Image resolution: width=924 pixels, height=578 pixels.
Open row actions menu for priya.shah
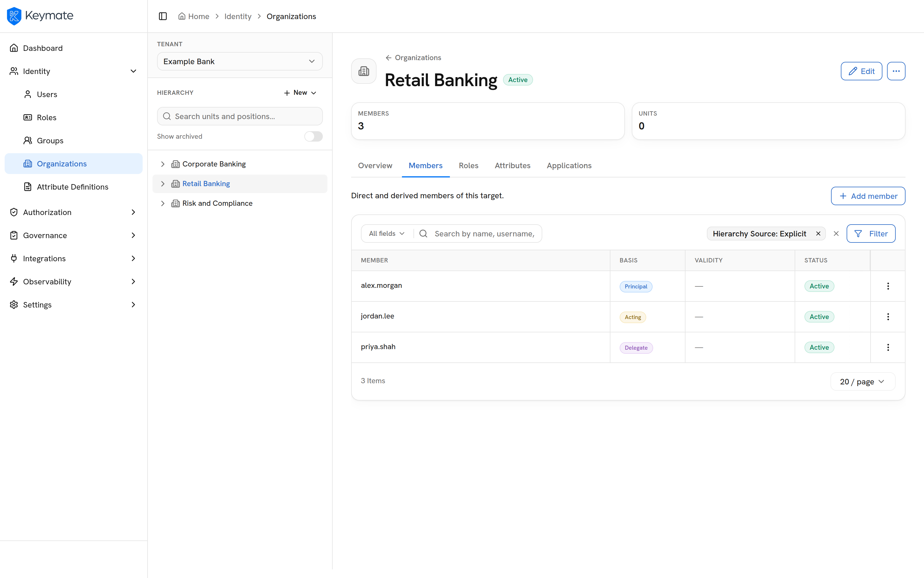[x=888, y=347]
